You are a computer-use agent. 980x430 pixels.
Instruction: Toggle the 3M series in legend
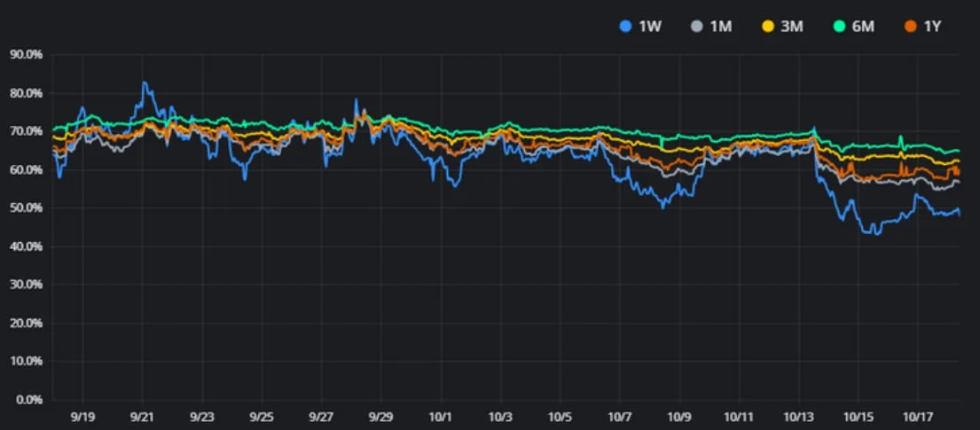[784, 27]
